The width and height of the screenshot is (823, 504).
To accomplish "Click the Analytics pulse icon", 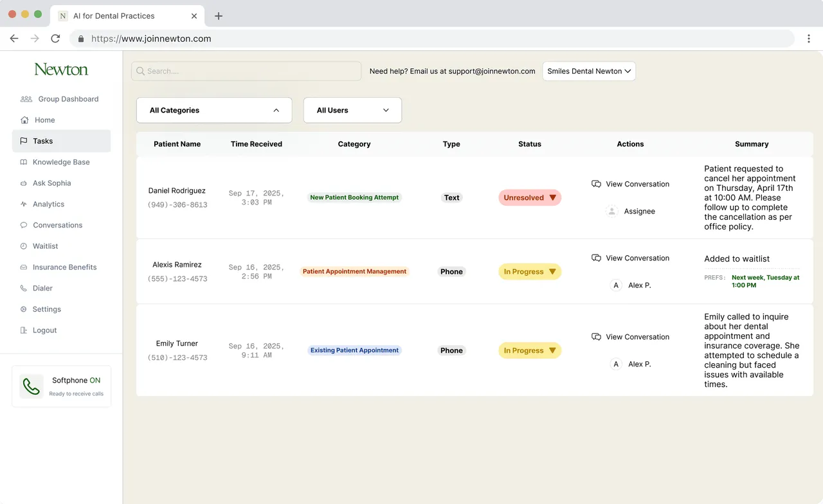I will [24, 204].
